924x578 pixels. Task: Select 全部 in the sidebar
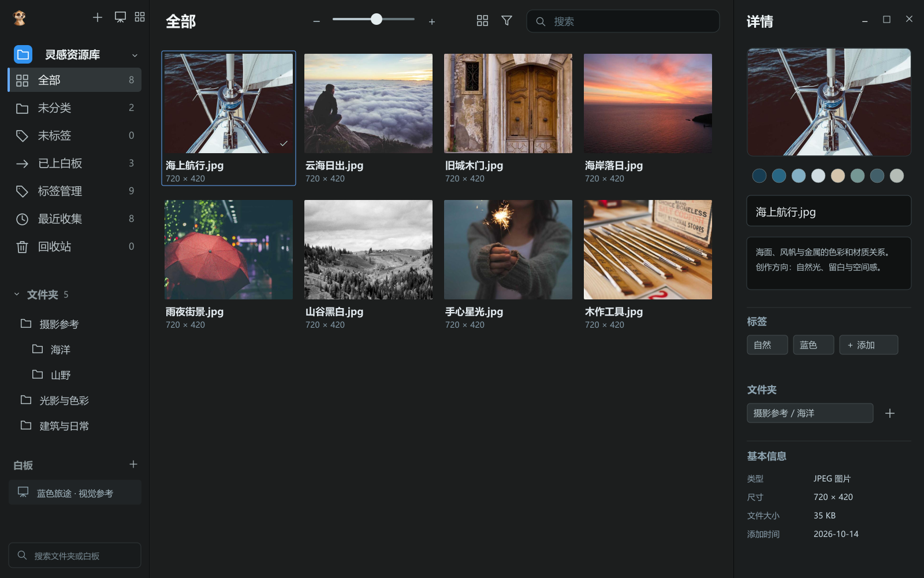tap(74, 80)
